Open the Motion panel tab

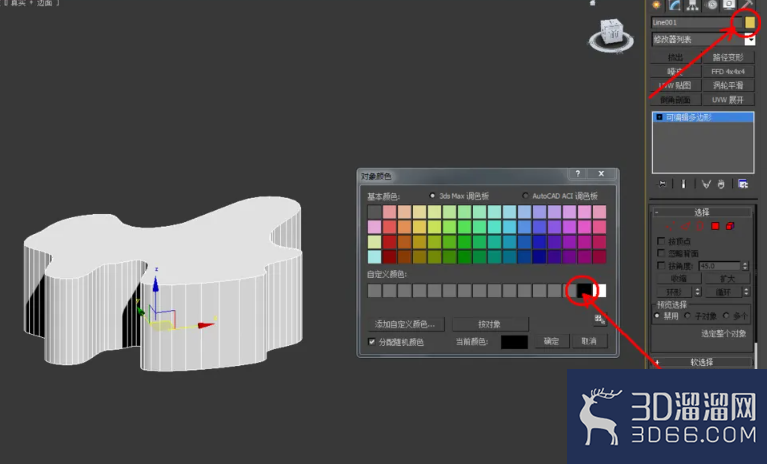(x=712, y=5)
